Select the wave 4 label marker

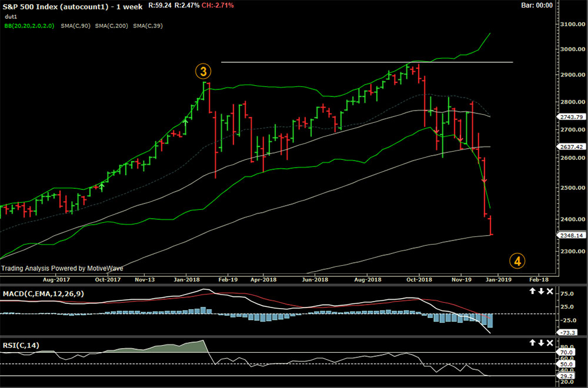[x=517, y=260]
